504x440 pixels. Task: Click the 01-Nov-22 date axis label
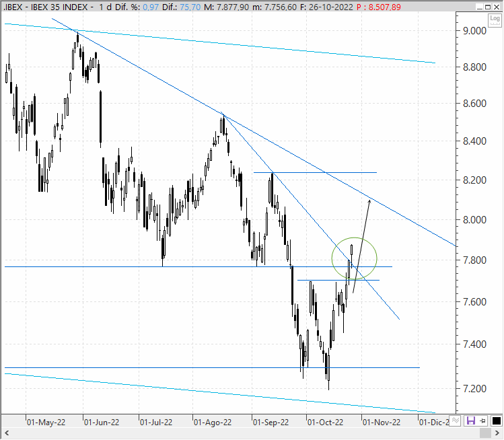coord(382,422)
